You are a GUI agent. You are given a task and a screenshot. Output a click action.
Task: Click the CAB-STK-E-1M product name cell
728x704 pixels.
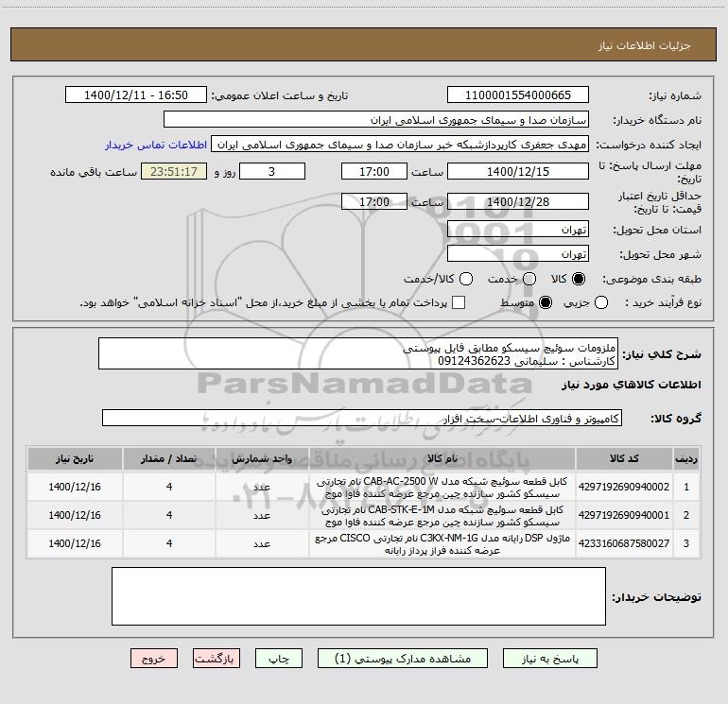coord(442,516)
